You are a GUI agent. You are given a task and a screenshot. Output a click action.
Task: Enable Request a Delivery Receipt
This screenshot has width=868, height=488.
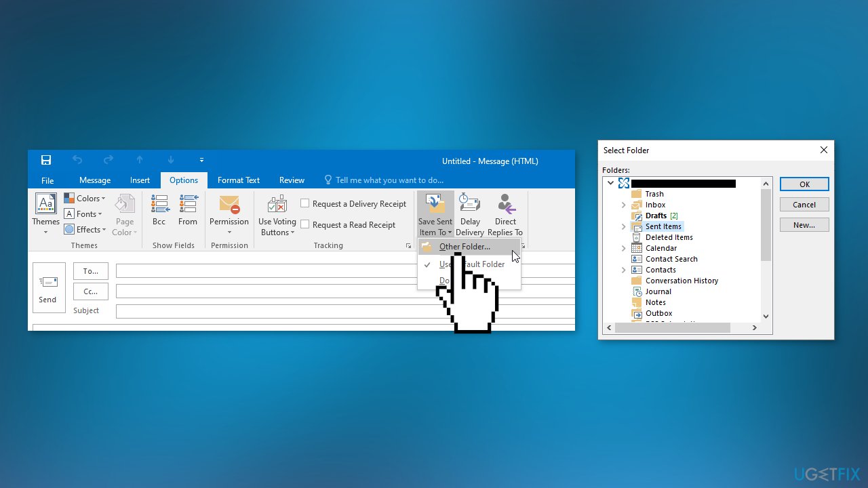(x=304, y=203)
